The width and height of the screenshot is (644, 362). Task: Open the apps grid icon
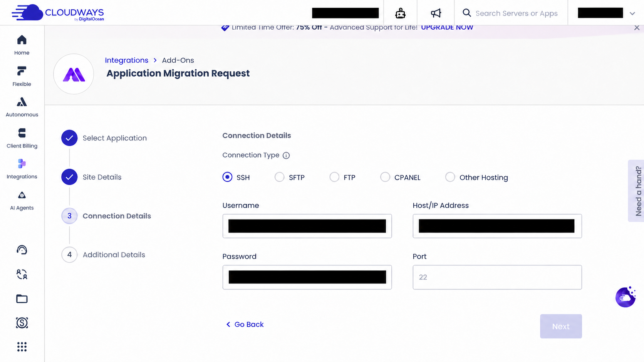point(22,347)
